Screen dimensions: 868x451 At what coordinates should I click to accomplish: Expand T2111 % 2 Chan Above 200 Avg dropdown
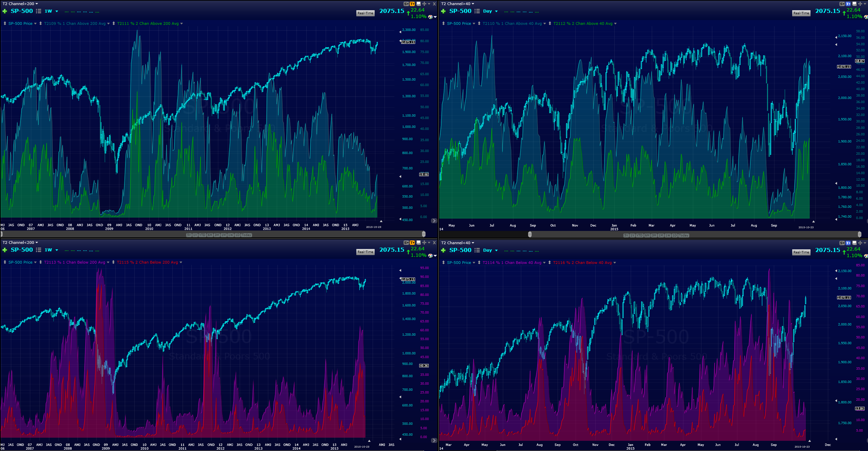[x=182, y=24]
